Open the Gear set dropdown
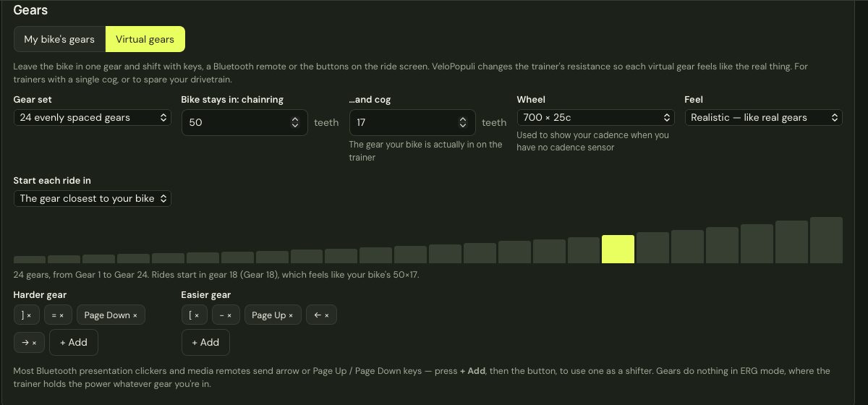 (x=93, y=117)
